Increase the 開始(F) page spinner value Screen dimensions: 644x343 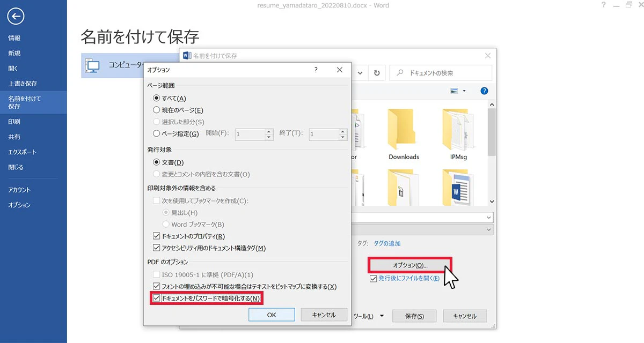point(269,130)
